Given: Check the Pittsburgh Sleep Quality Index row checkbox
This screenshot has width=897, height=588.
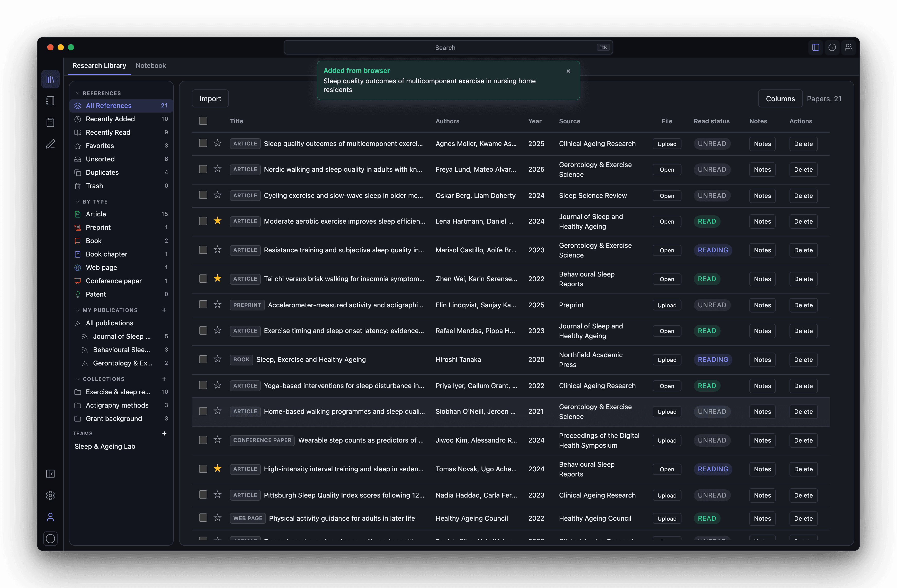Looking at the screenshot, I should pos(203,495).
